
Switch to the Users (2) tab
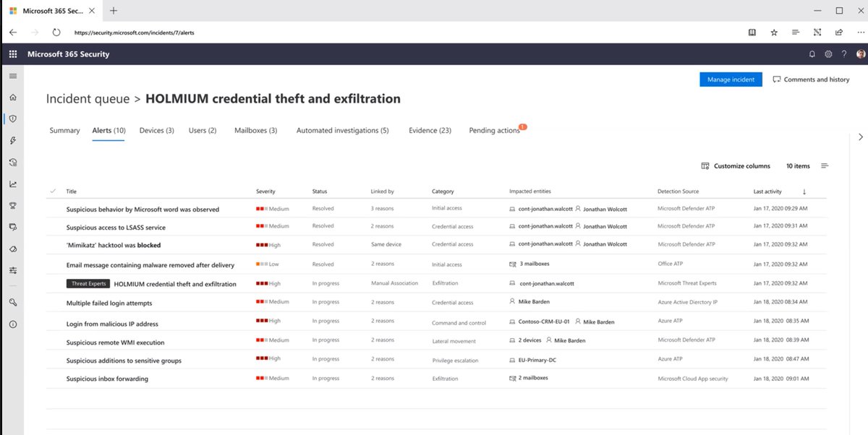coord(203,131)
